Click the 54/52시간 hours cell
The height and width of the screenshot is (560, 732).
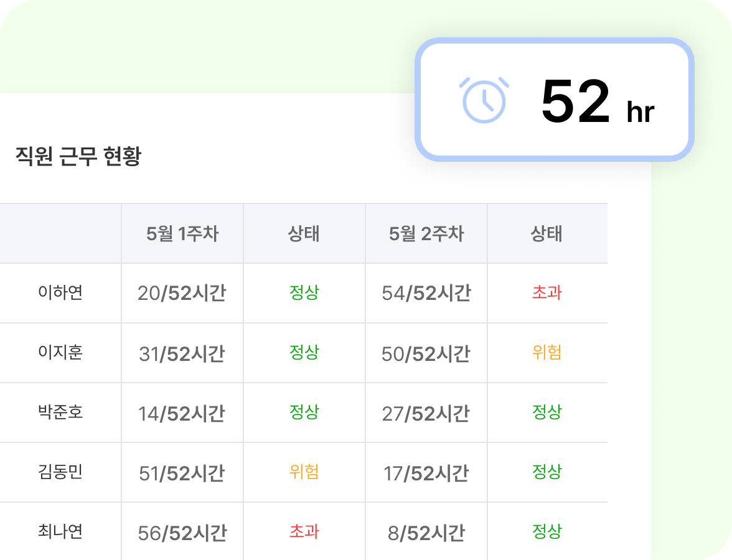(426, 294)
